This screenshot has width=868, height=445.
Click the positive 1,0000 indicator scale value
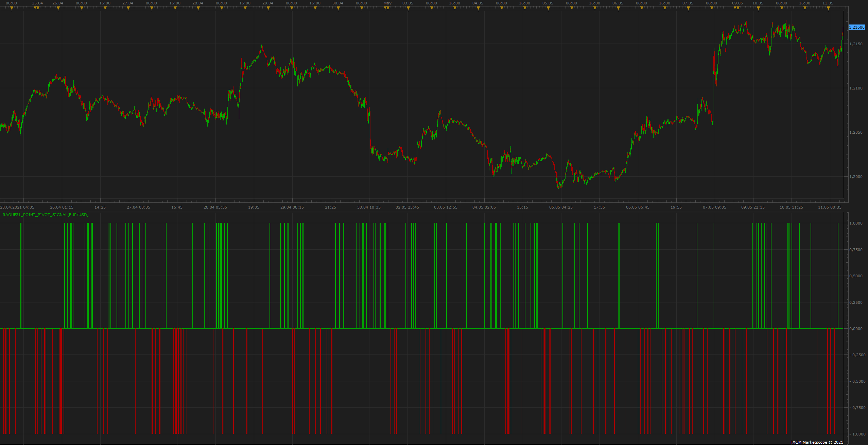tap(856, 223)
